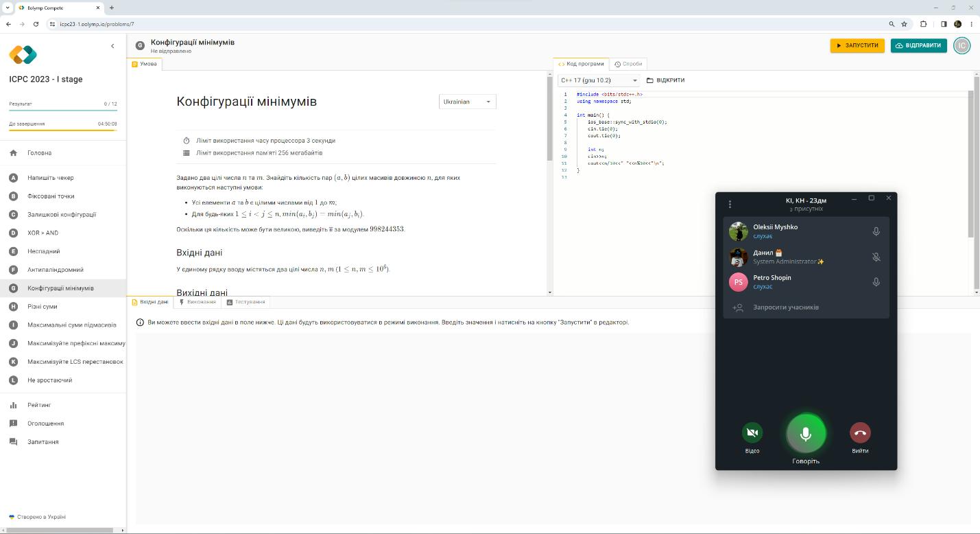The width and height of the screenshot is (980, 534).
Task: Collapse the sidebar with the chevron icon
Action: 112,46
